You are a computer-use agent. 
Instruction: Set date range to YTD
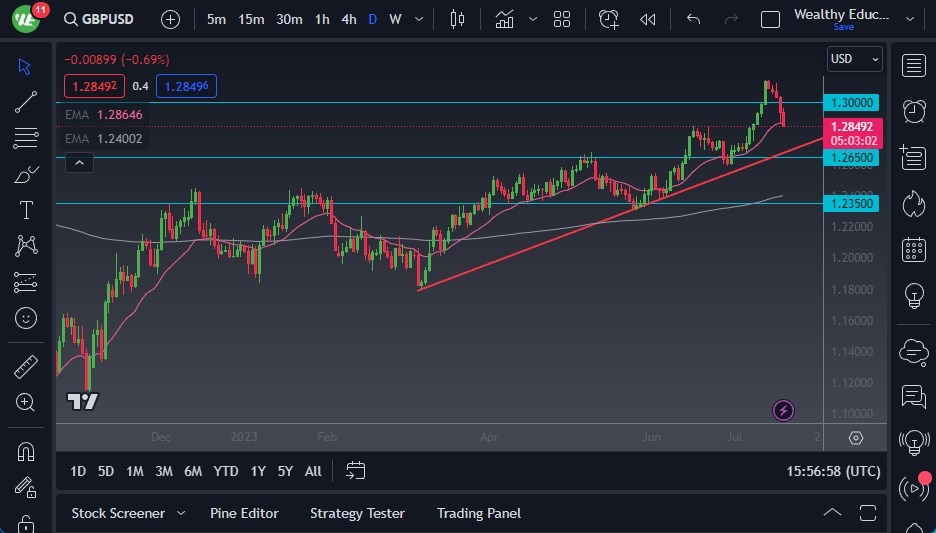(x=226, y=471)
